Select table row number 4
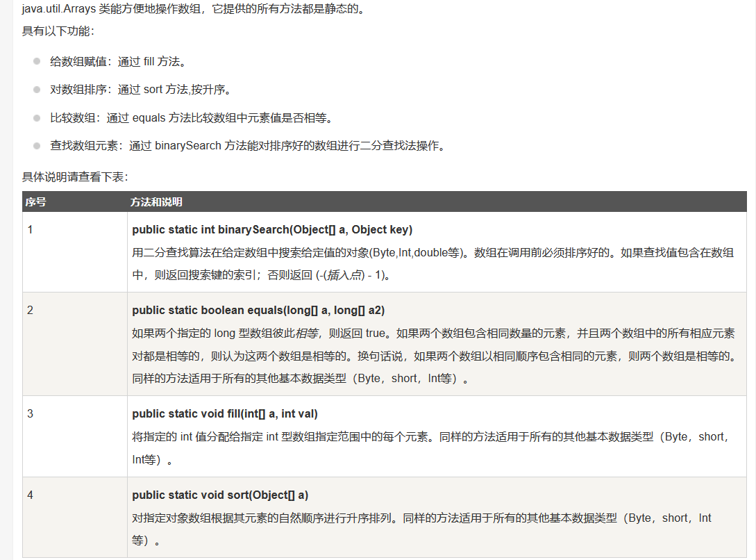756x560 pixels. 28,495
